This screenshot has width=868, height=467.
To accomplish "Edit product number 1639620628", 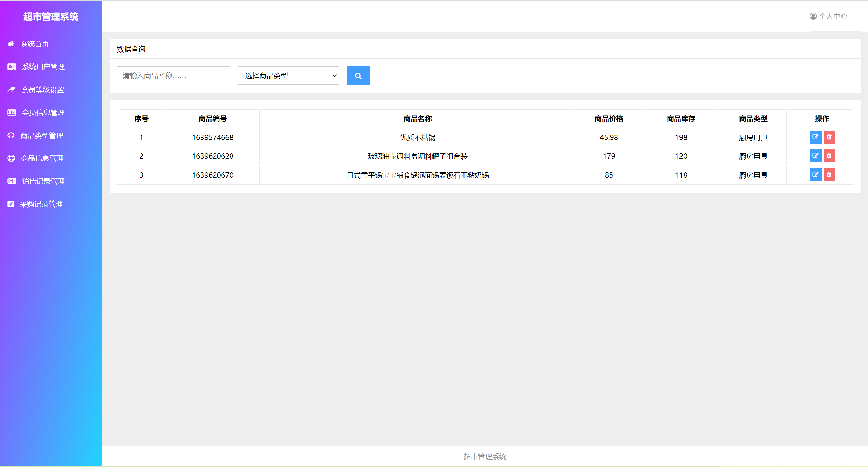I will (x=815, y=156).
